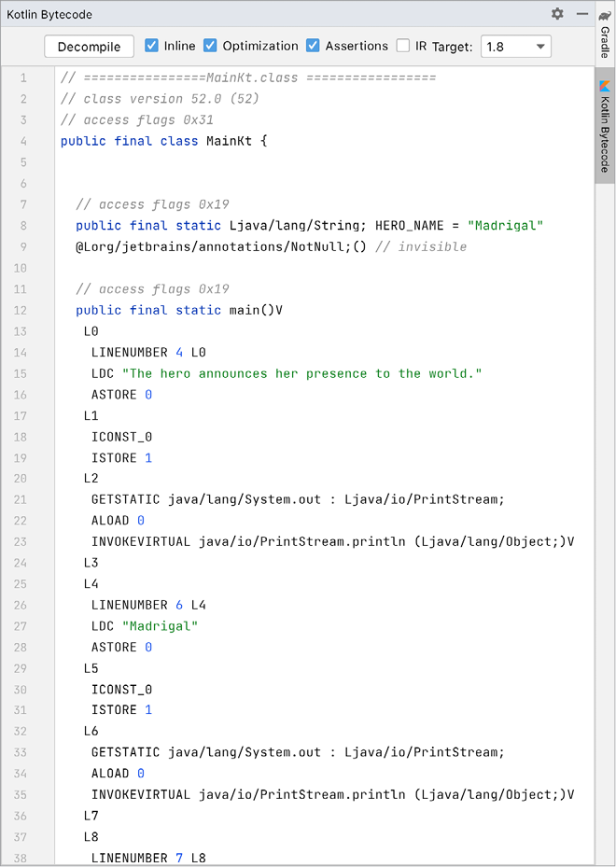Open the Kotlin Bytecode settings gear
Viewport: 616px width, 867px height.
tap(557, 14)
